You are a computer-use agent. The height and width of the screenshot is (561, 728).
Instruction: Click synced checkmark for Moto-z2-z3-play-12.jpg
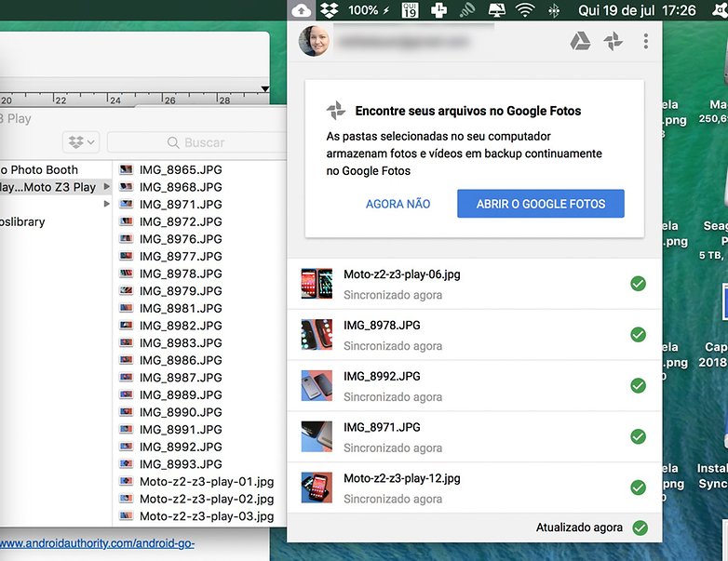pos(639,488)
